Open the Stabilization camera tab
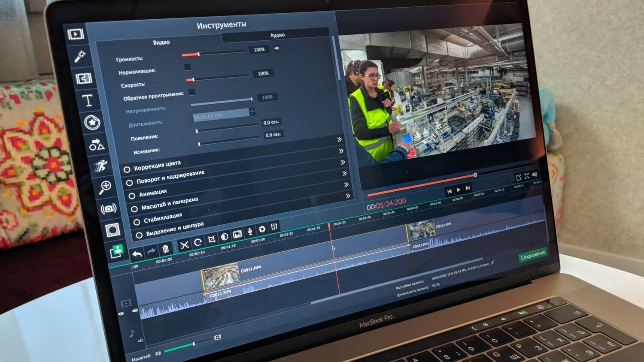644x362 pixels. [x=109, y=209]
